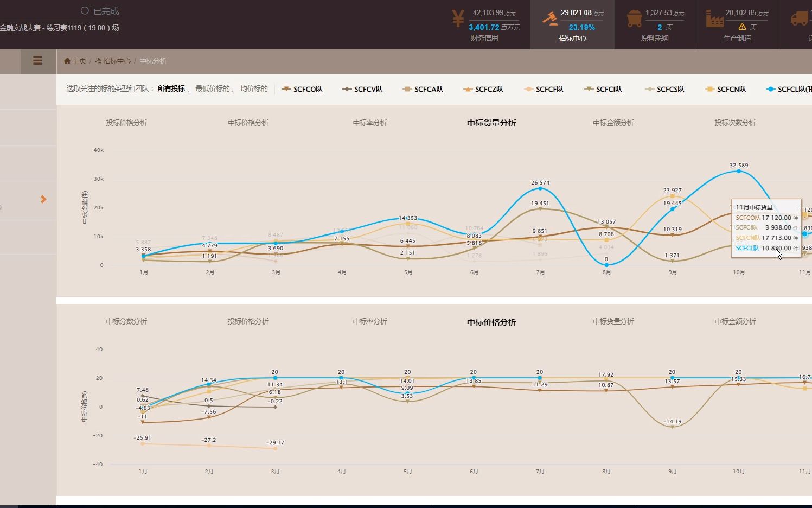The image size is (812, 508).
Task: Select lower chart 中标价格分析 tab
Action: pyautogui.click(x=491, y=322)
